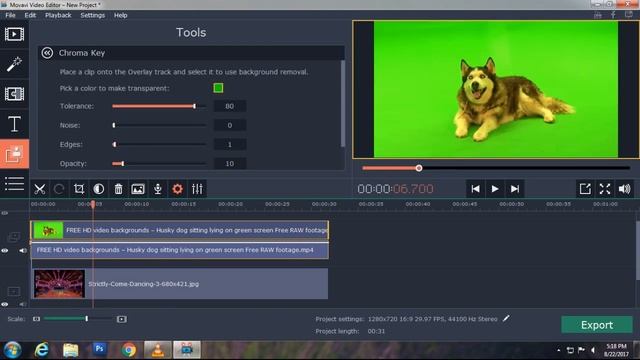Click the zoom-out timeline scale icon
The image size is (640, 360).
(x=36, y=319)
